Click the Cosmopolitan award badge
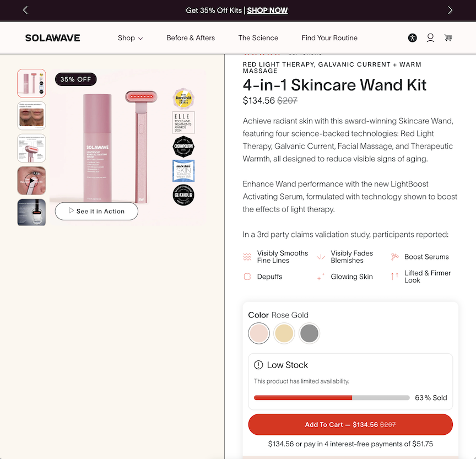The image size is (476, 459). [183, 147]
